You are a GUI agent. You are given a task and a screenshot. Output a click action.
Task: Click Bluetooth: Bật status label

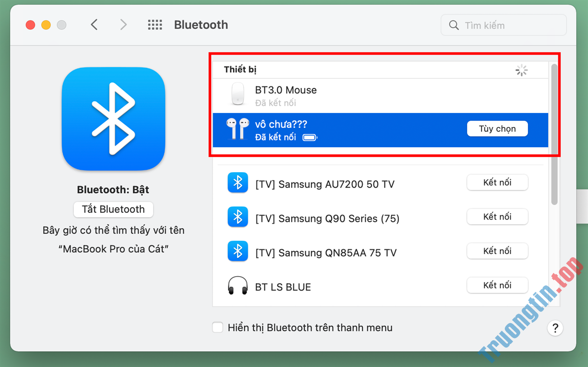113,190
